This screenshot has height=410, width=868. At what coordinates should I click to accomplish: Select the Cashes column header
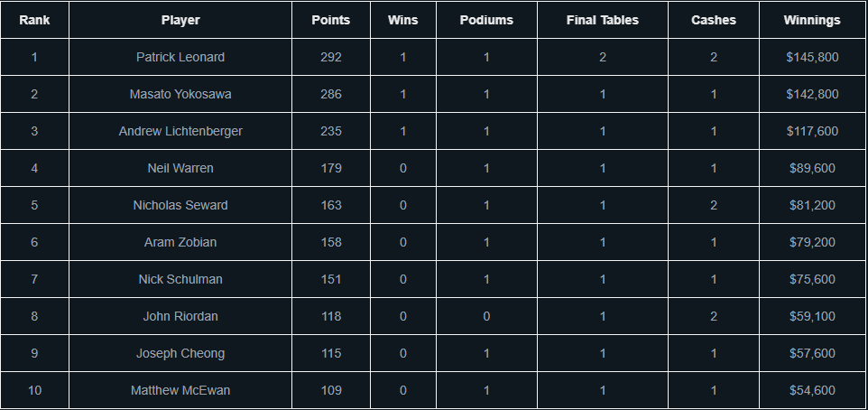tap(714, 20)
